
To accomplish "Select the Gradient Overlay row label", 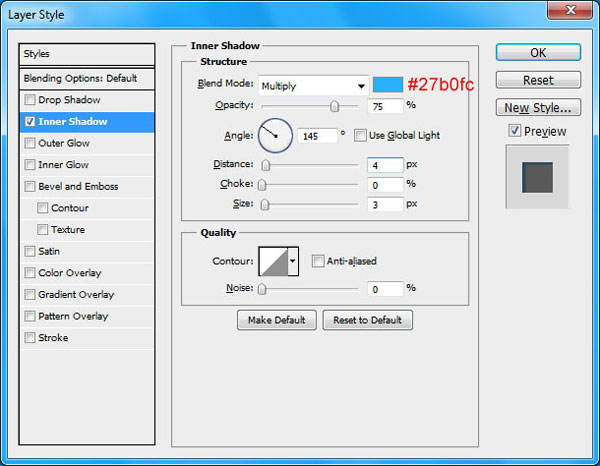I will pyautogui.click(x=76, y=295).
